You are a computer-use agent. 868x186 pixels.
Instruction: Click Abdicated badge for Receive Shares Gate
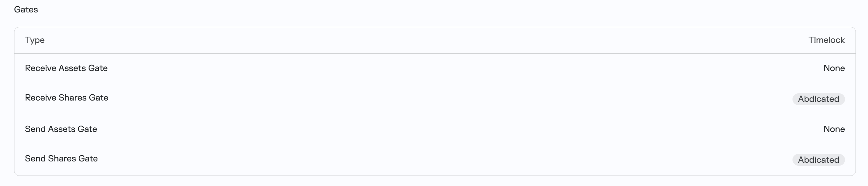coord(818,99)
